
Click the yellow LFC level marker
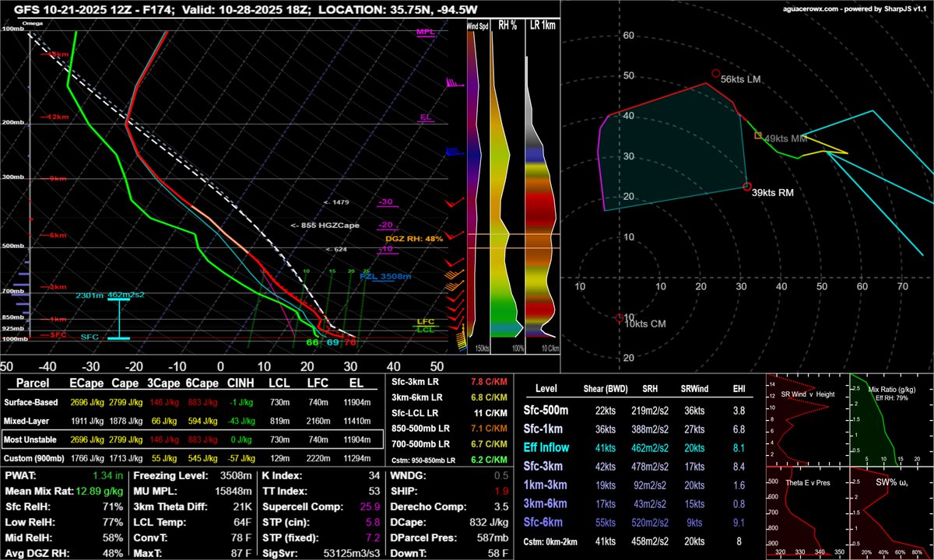point(426,321)
